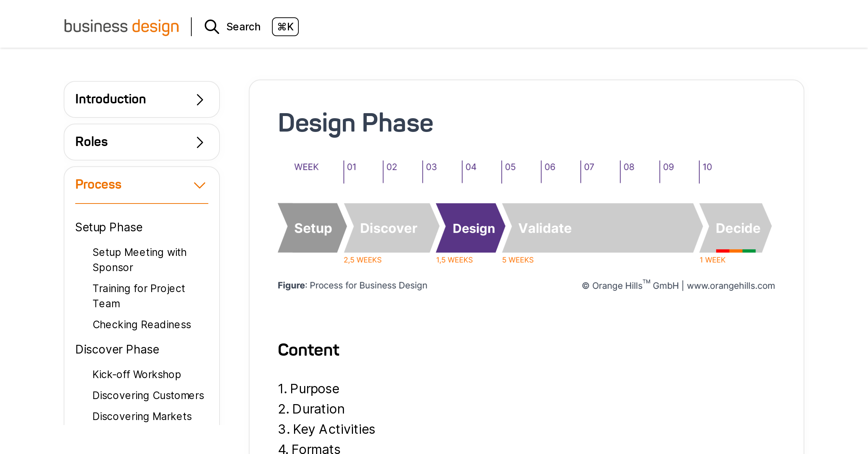Open the Kick-off Workshop link
868x454 pixels.
[137, 374]
